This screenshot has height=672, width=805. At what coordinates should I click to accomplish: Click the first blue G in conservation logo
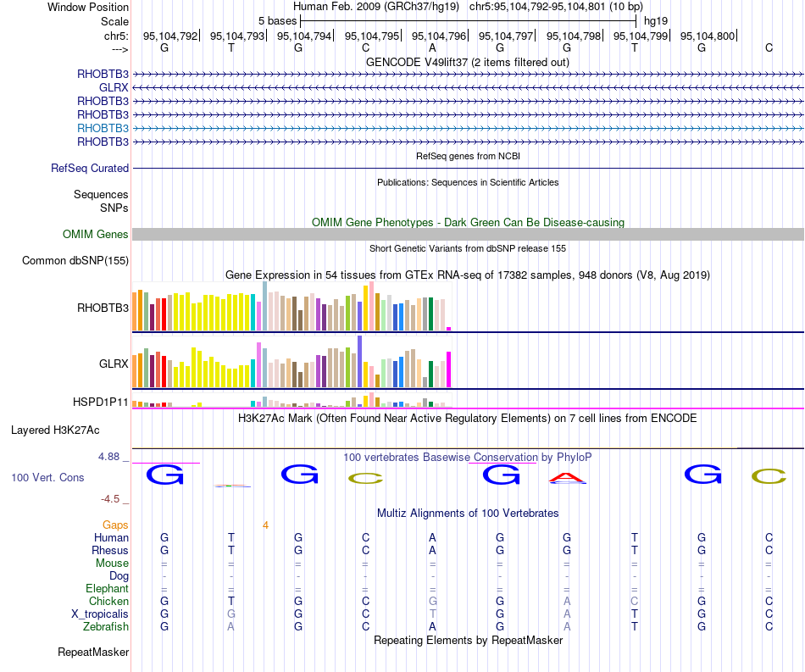pos(164,475)
